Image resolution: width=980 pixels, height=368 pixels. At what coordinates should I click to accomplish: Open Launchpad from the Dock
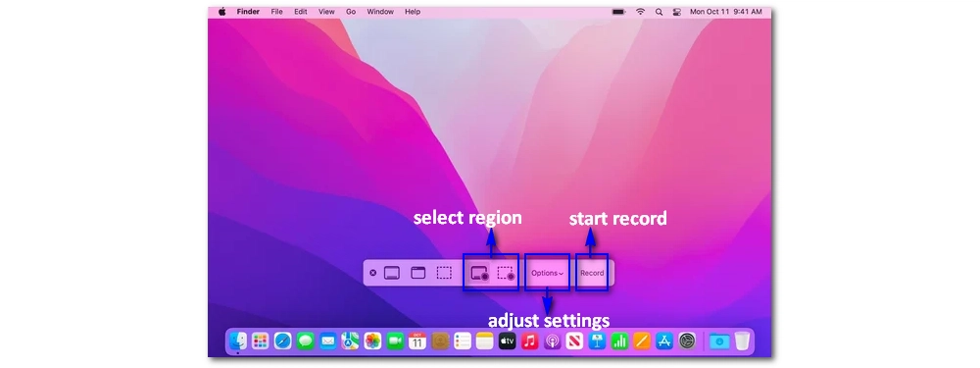point(260,342)
